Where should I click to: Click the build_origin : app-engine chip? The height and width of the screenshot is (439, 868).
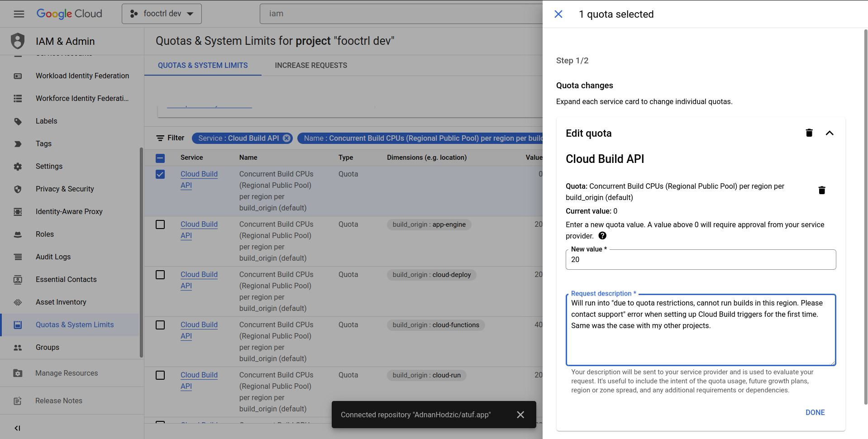click(x=429, y=224)
